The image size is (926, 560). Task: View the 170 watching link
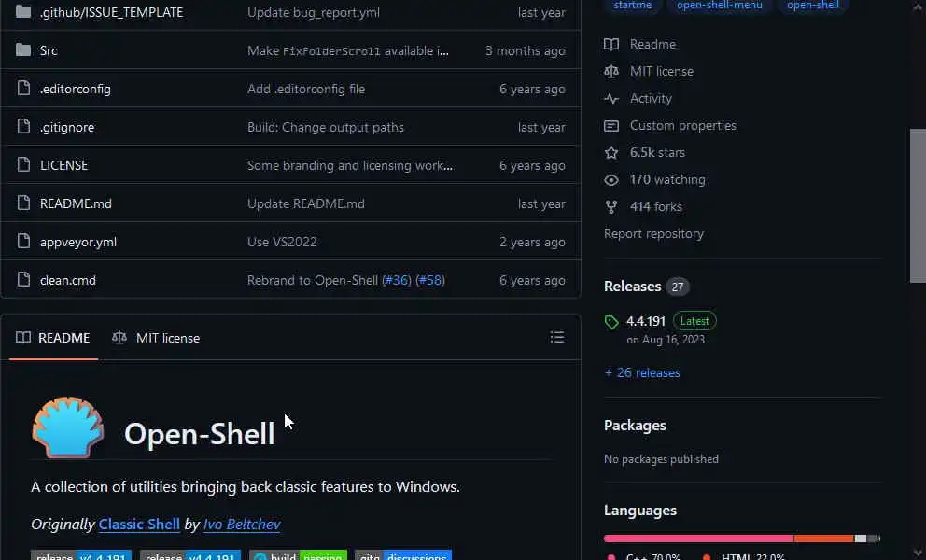pos(667,179)
